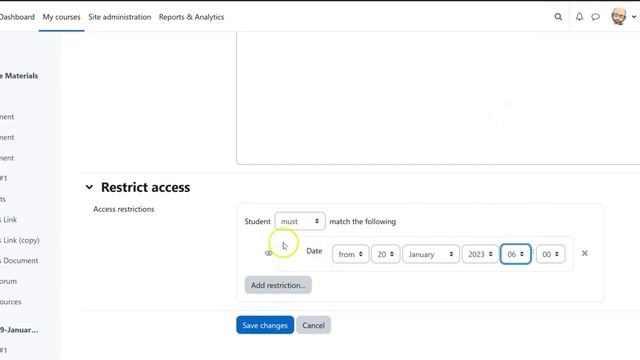The height and width of the screenshot is (360, 640).
Task: Click the Add restriction button
Action: coord(278,285)
